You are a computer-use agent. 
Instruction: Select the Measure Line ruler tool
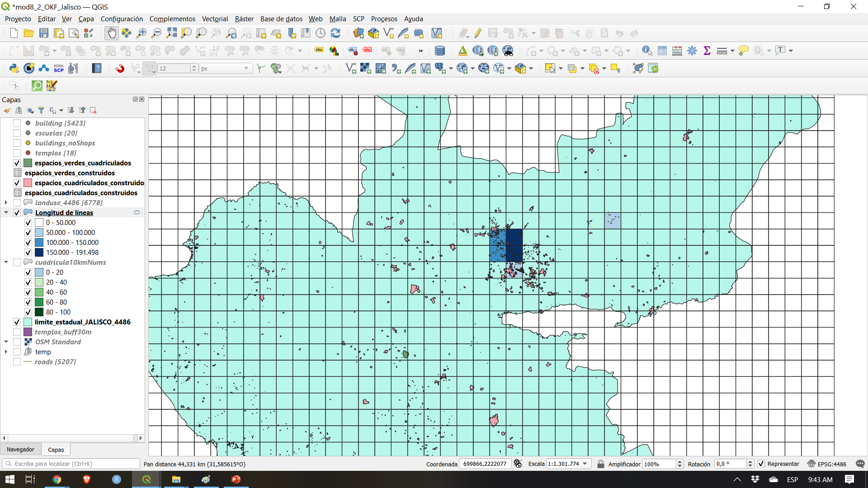722,51
